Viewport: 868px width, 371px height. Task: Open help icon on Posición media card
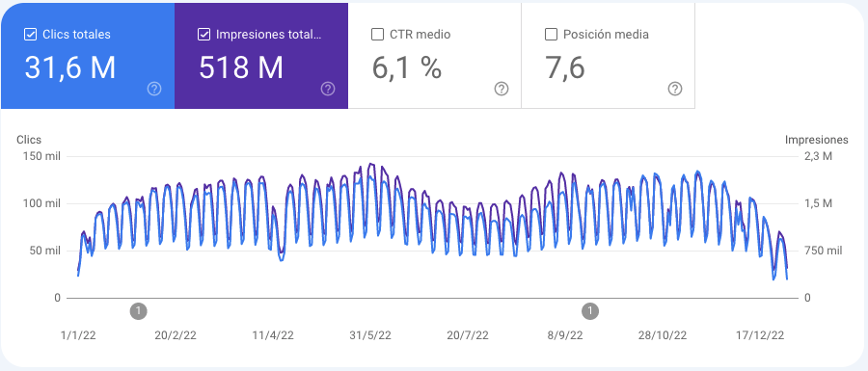[675, 89]
